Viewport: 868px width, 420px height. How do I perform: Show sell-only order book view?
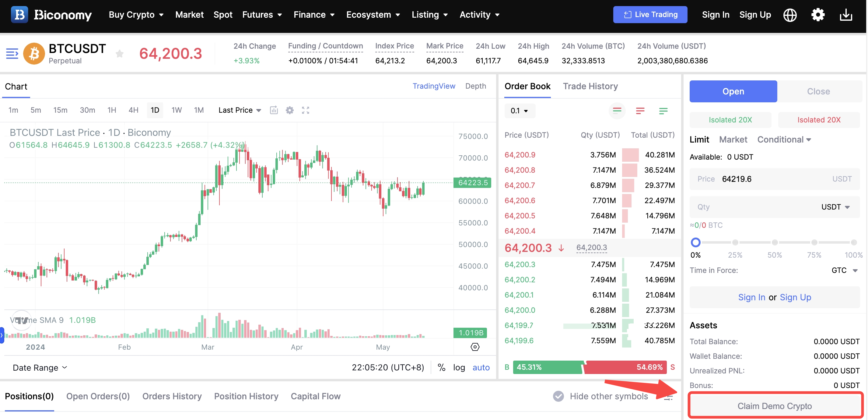click(640, 111)
